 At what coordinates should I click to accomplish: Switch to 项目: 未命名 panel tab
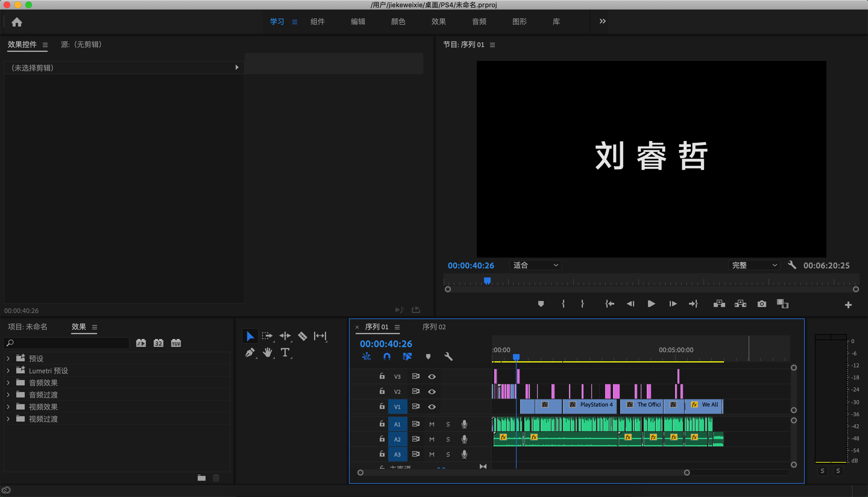coord(28,327)
